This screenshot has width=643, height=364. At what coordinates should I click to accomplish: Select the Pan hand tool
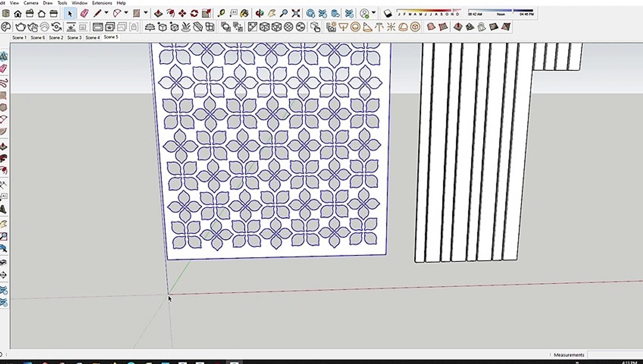271,14
